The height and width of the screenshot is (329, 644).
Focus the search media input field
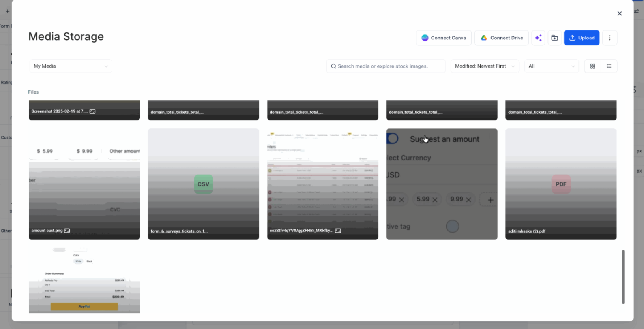pos(386,66)
